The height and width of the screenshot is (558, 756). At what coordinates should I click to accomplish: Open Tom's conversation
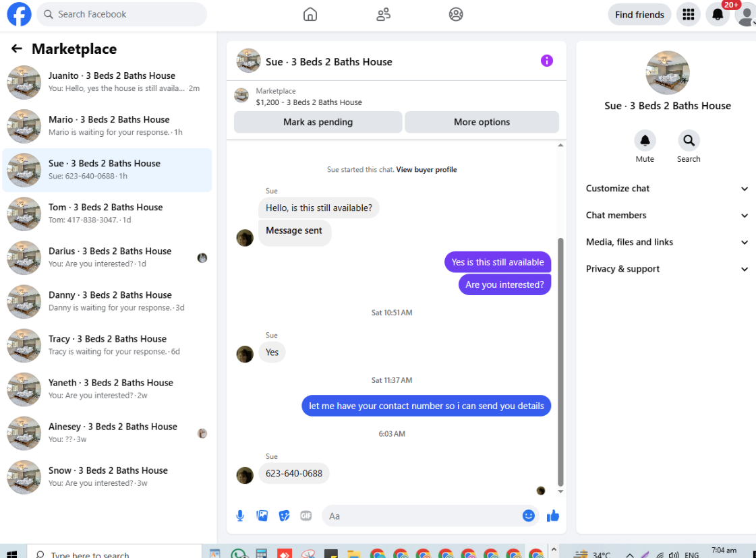[107, 214]
